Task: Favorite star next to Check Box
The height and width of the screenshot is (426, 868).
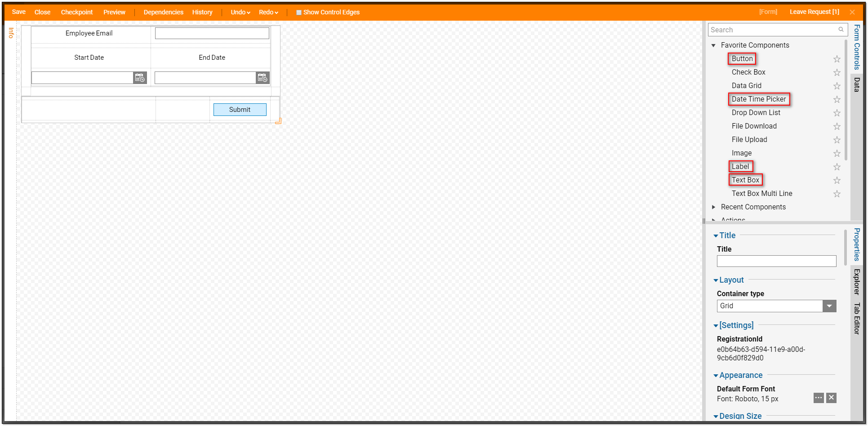Action: (837, 72)
